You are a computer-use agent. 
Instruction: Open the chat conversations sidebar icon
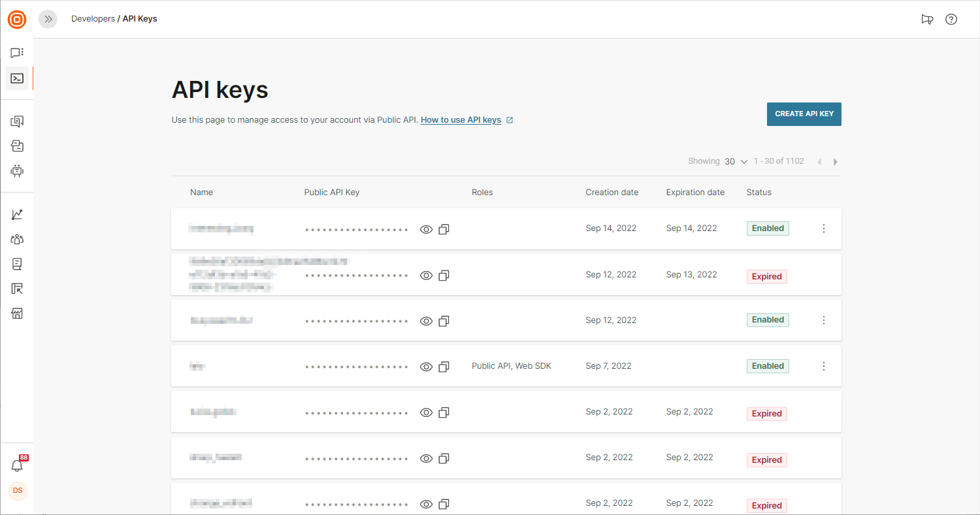[17, 53]
